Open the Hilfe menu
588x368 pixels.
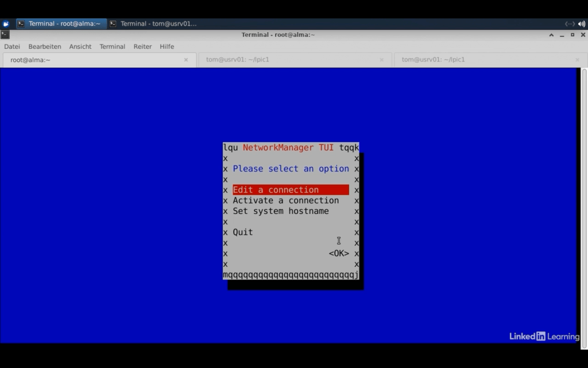[167, 47]
